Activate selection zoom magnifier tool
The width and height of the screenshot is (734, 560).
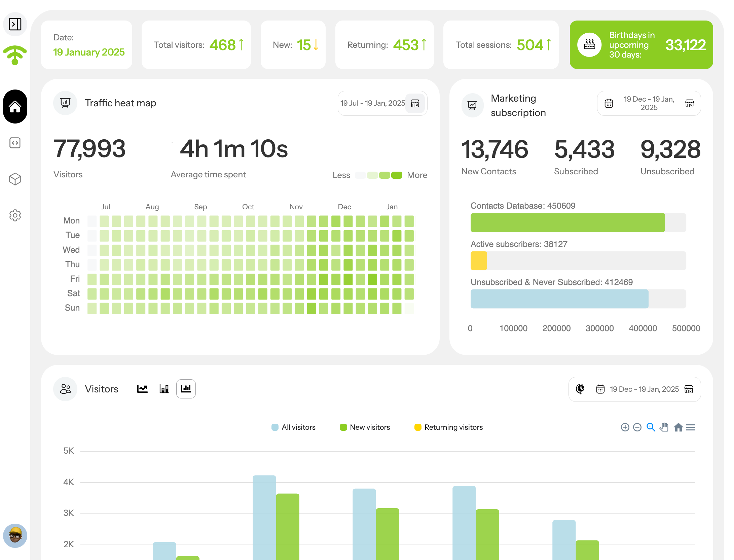click(x=651, y=427)
